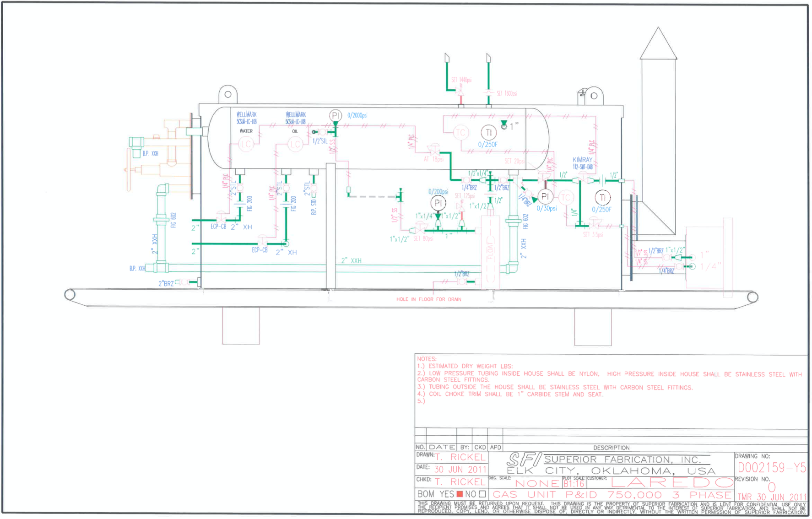This screenshot has height=519, width=812.
Task: Click the PI gauge labeled 0/200psi
Action: [438, 203]
